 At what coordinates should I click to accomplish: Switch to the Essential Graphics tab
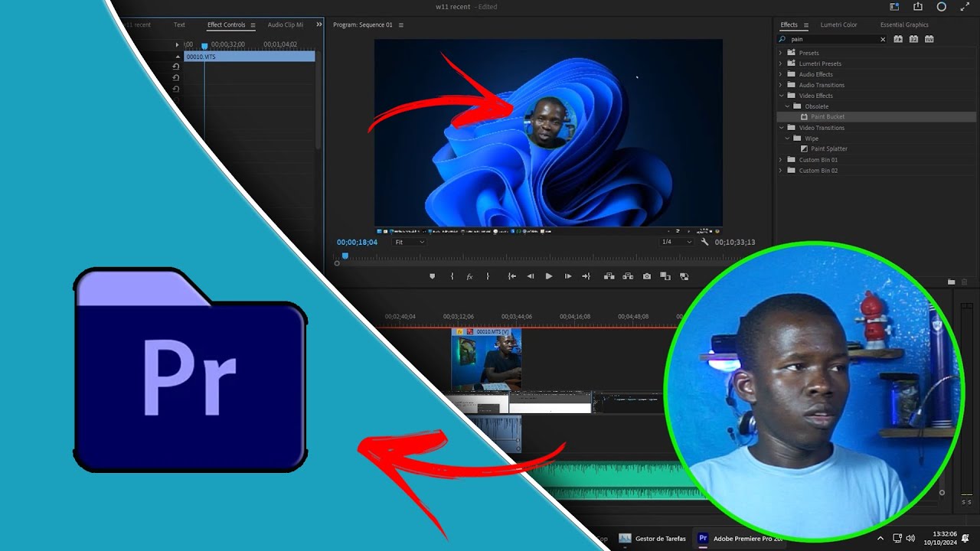904,24
